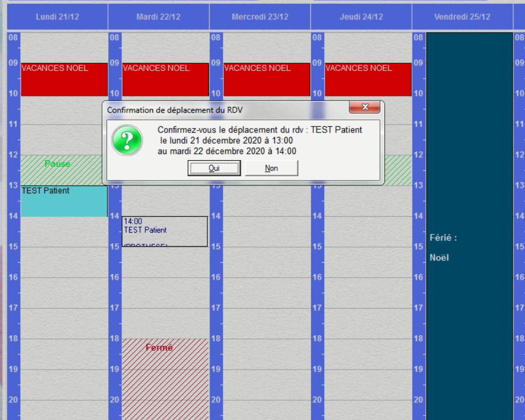Select the Mardi 22/12 column header
Viewport: 525px width, 420px height.
coord(158,17)
